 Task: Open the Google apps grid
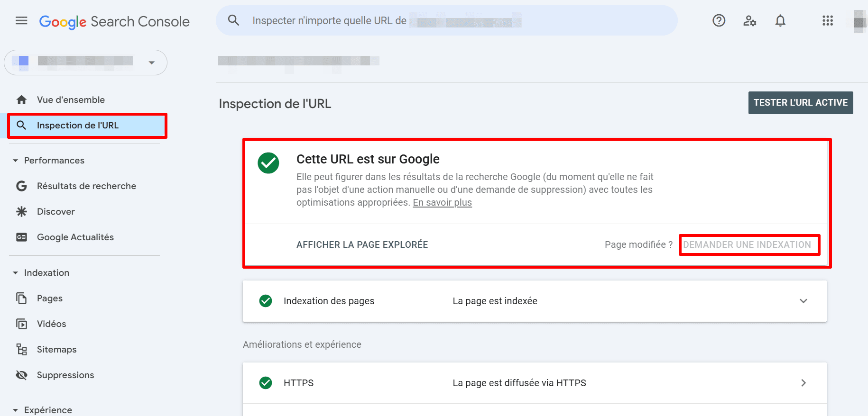(x=828, y=21)
